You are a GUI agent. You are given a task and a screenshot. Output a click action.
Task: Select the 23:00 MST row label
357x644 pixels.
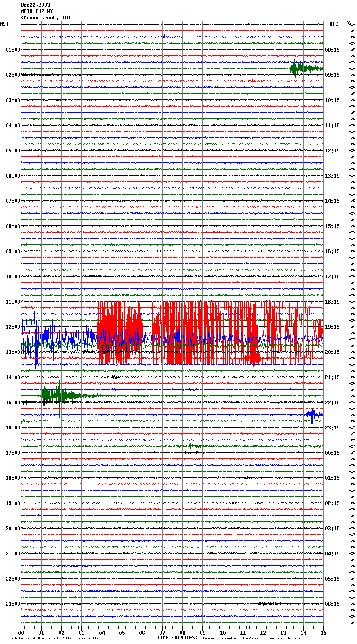click(x=13, y=604)
